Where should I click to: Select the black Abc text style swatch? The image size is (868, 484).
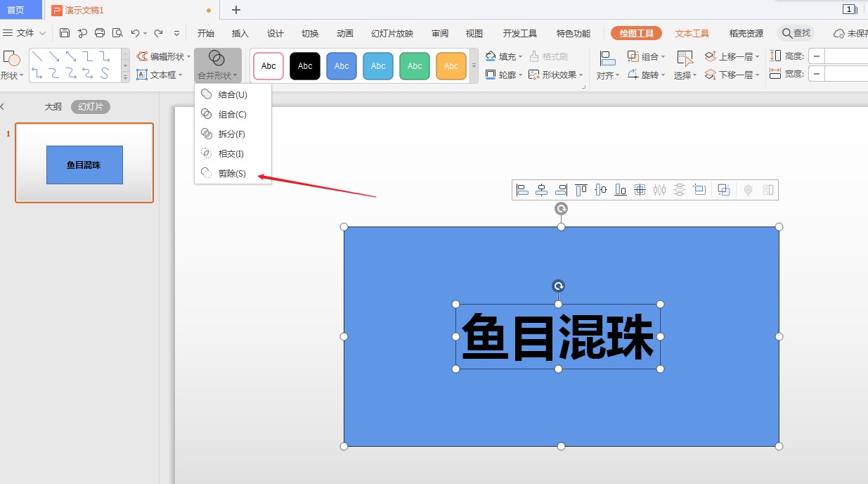pos(304,65)
